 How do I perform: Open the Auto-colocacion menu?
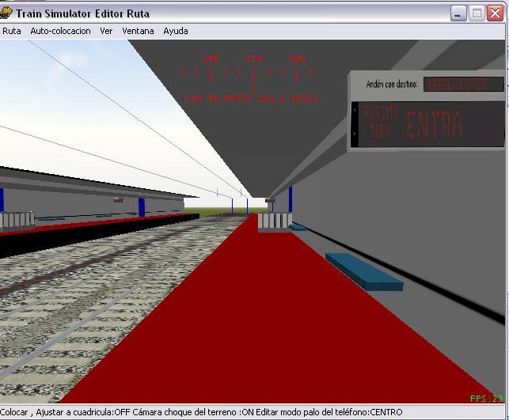60,31
